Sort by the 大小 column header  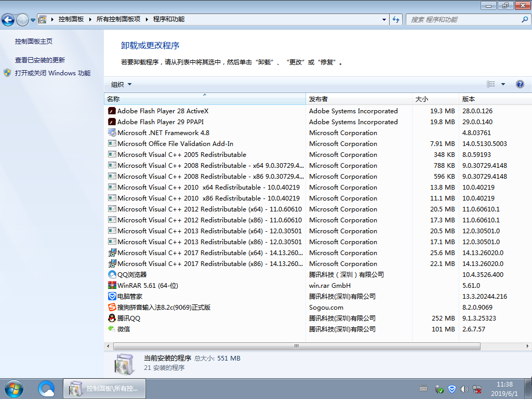(436, 99)
